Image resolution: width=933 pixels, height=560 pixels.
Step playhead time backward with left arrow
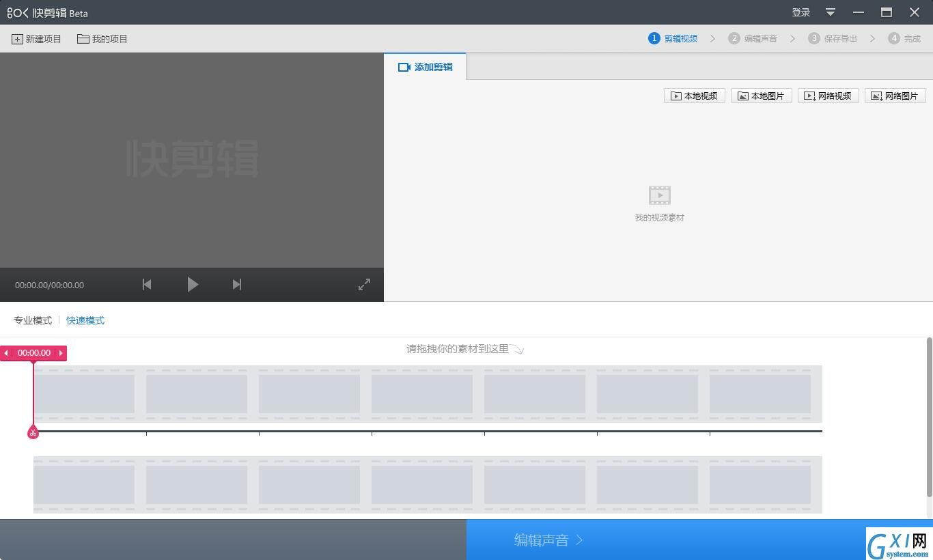6,353
